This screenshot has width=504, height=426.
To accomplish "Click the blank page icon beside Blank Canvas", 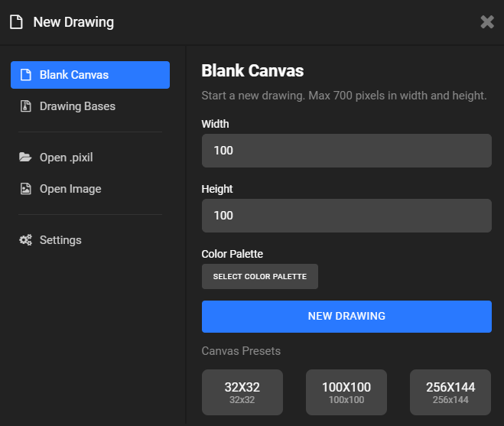I will click(x=25, y=75).
